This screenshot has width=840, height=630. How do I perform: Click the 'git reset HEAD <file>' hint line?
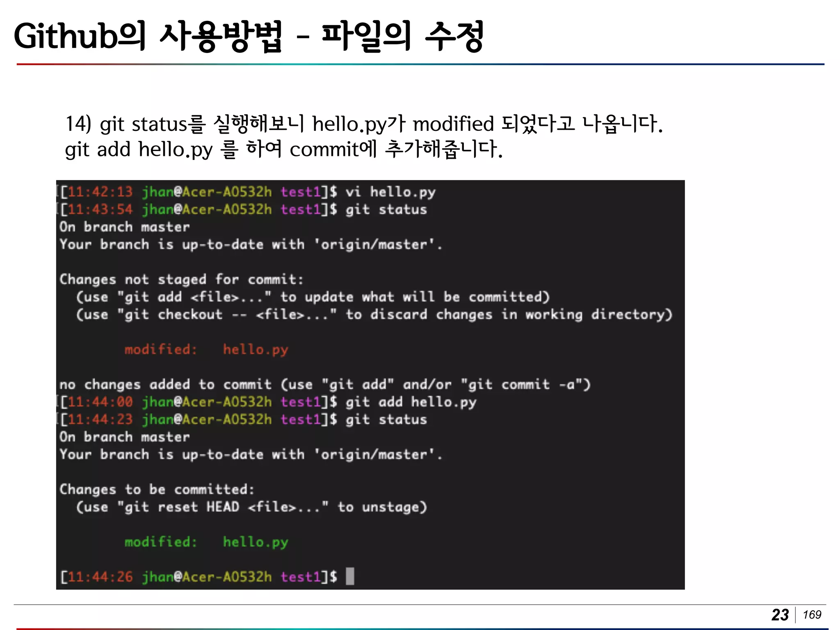[x=251, y=507]
